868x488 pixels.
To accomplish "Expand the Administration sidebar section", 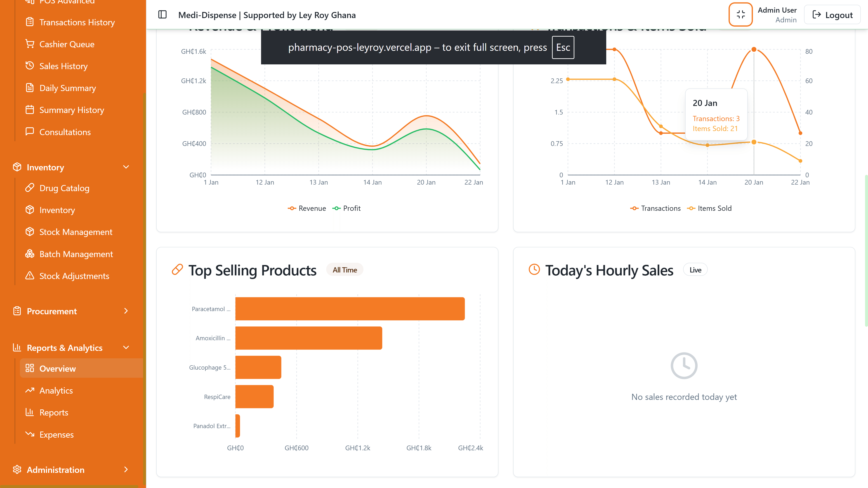I will (x=126, y=469).
